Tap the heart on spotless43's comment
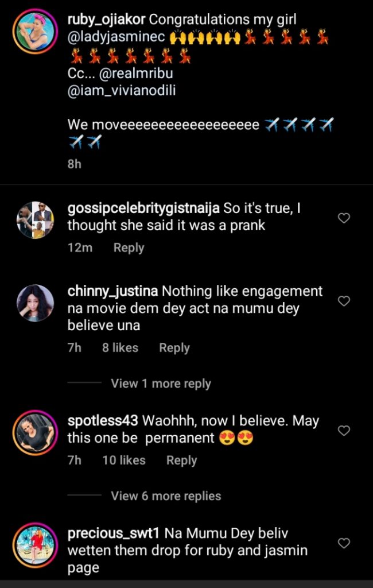The width and height of the screenshot is (373, 588). [344, 431]
